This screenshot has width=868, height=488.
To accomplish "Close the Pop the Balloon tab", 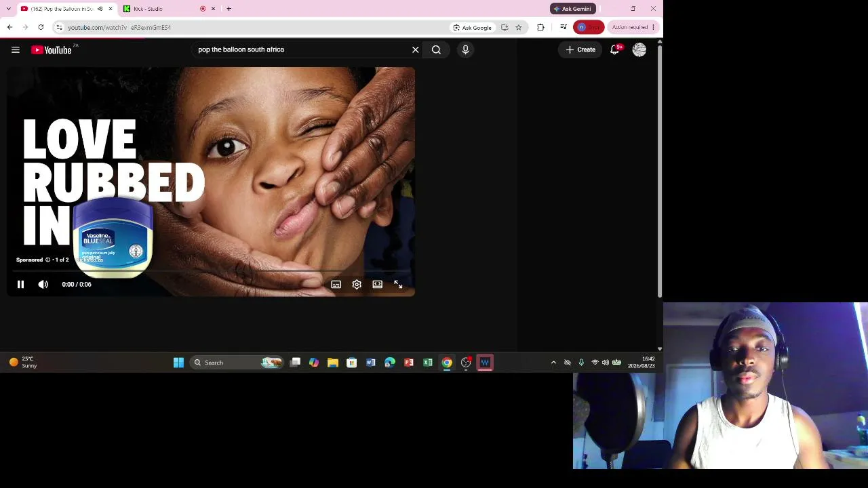I will 111,9.
